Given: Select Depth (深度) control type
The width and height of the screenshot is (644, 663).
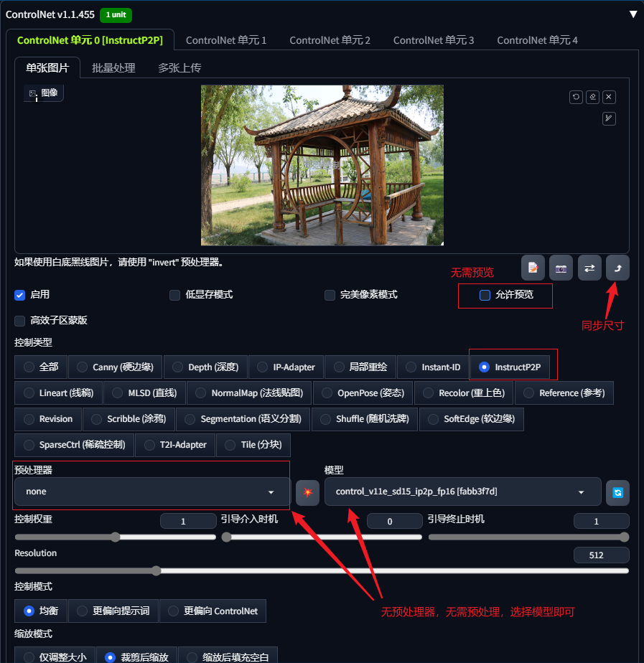Looking at the screenshot, I should click(205, 367).
